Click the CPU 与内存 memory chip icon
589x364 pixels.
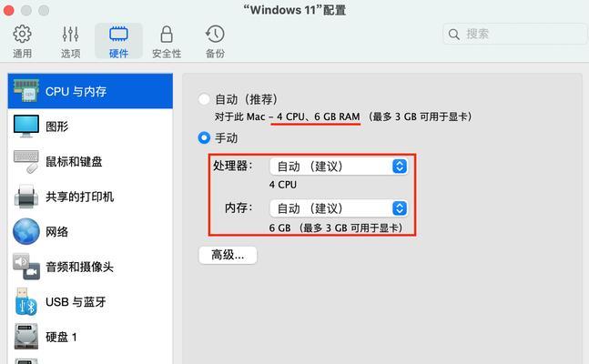click(x=25, y=90)
